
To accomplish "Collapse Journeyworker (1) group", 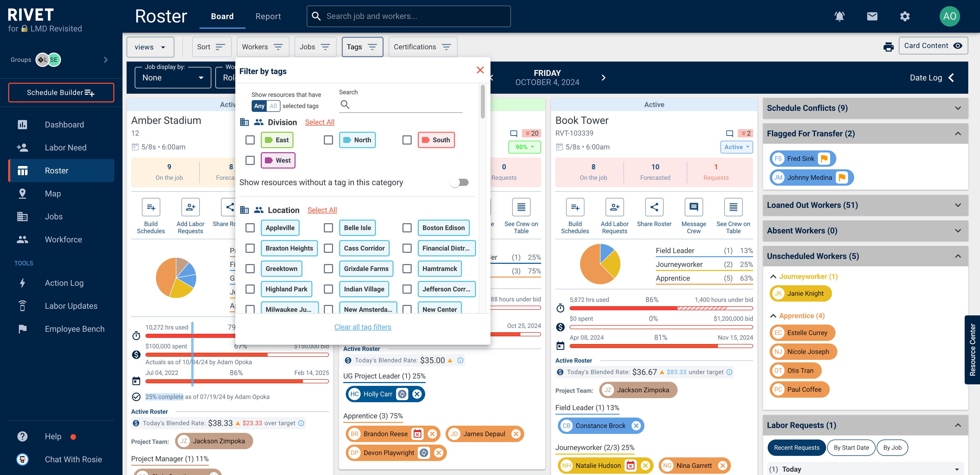I will [x=773, y=276].
